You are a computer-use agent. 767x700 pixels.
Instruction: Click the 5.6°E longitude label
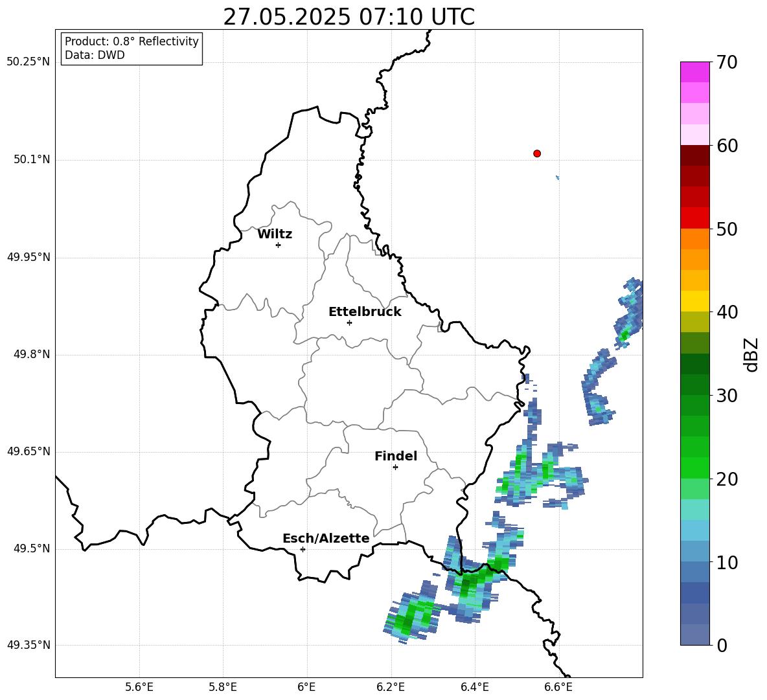[x=139, y=687]
